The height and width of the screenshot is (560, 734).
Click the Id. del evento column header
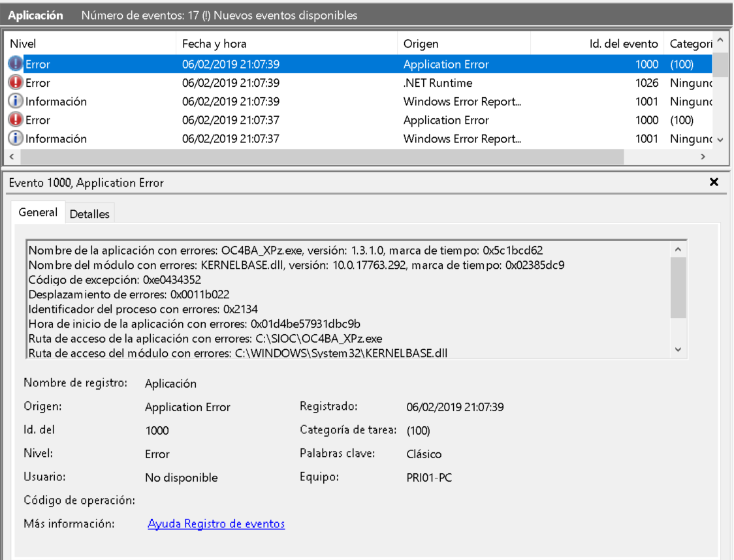pyautogui.click(x=623, y=44)
